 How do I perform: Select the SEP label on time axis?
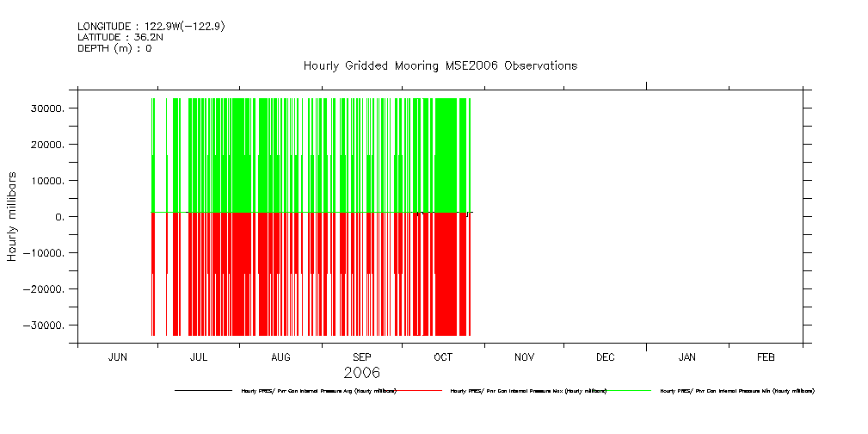[361, 356]
